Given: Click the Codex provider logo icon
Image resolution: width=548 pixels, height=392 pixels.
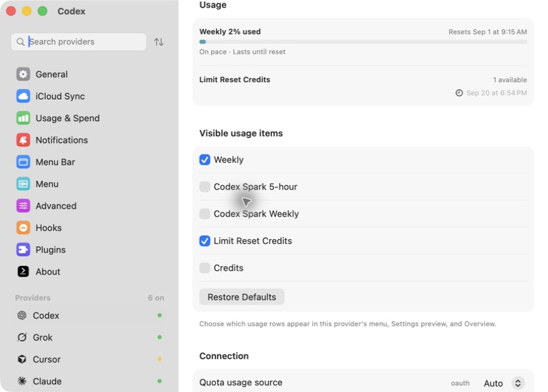Looking at the screenshot, I should coord(22,315).
